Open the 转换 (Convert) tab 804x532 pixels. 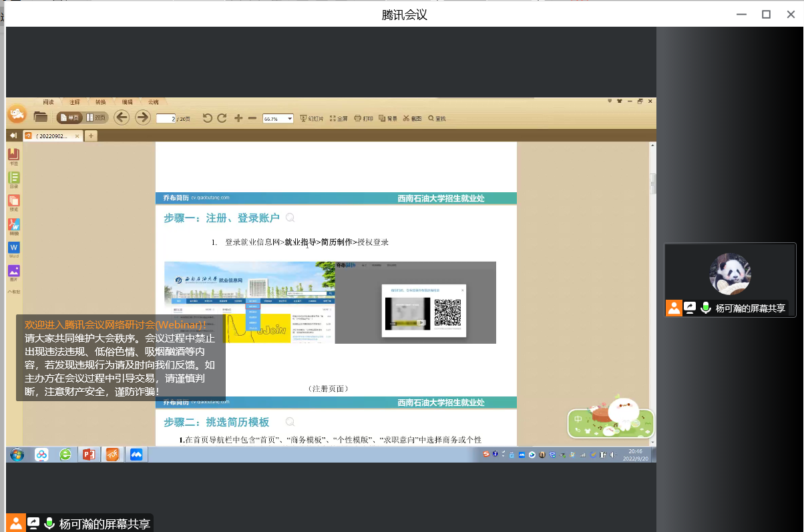point(100,102)
